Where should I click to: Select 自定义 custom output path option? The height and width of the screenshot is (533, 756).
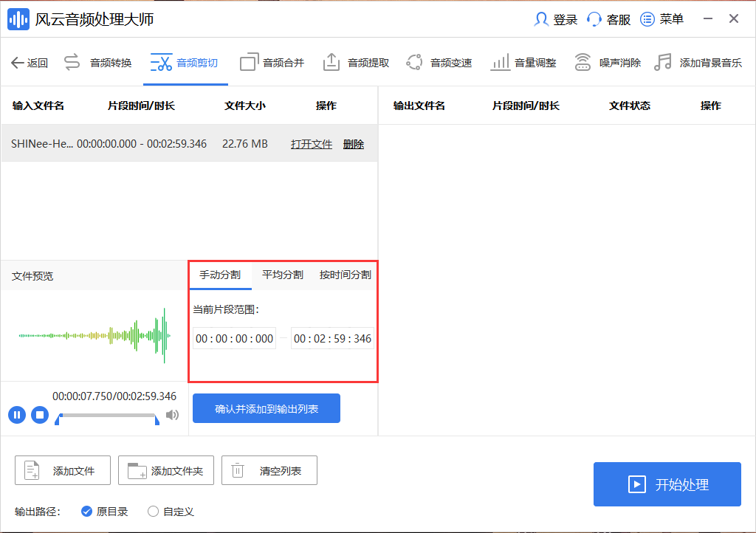click(171, 512)
